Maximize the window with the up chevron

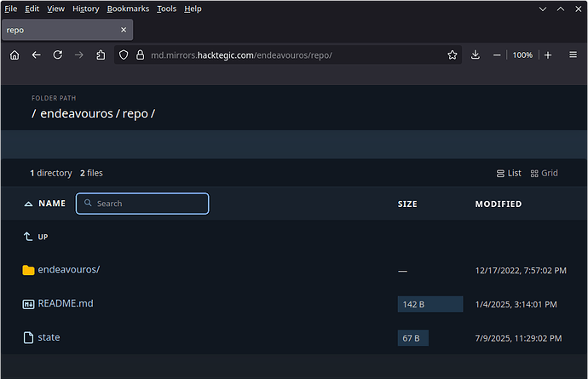(560, 9)
